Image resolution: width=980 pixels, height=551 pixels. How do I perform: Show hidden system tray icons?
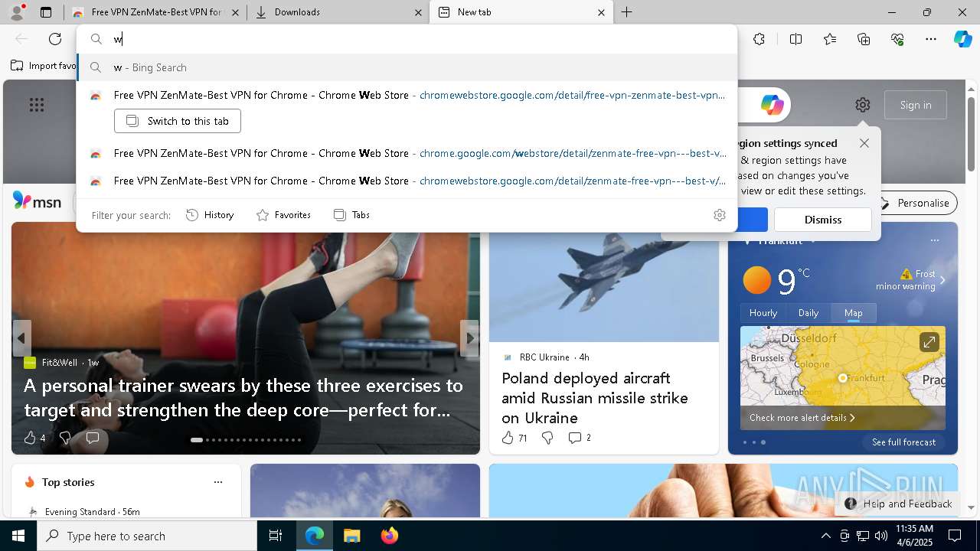825,536
